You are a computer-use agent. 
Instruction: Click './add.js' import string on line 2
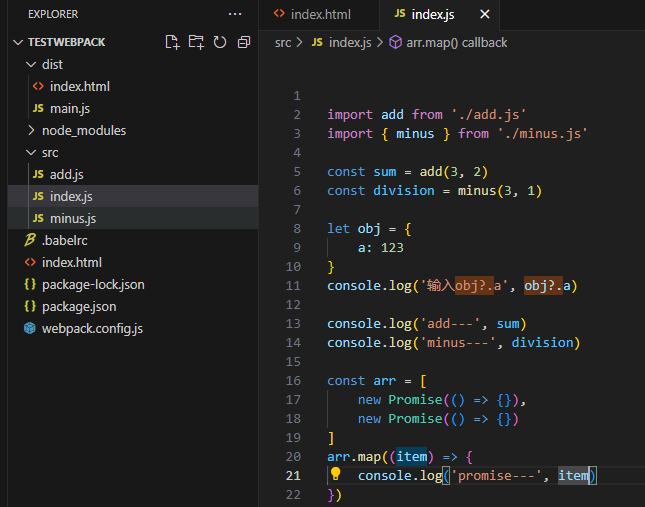click(x=489, y=114)
